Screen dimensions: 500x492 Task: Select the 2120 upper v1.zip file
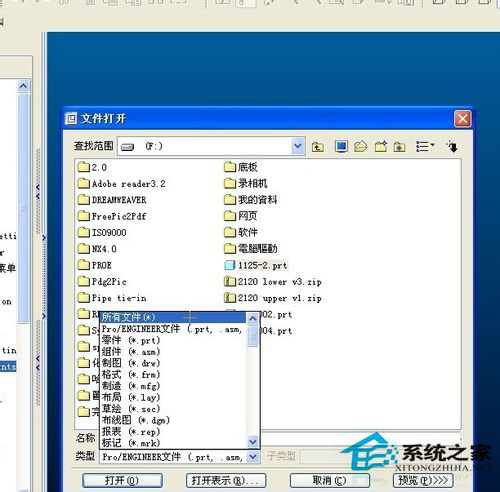click(273, 298)
